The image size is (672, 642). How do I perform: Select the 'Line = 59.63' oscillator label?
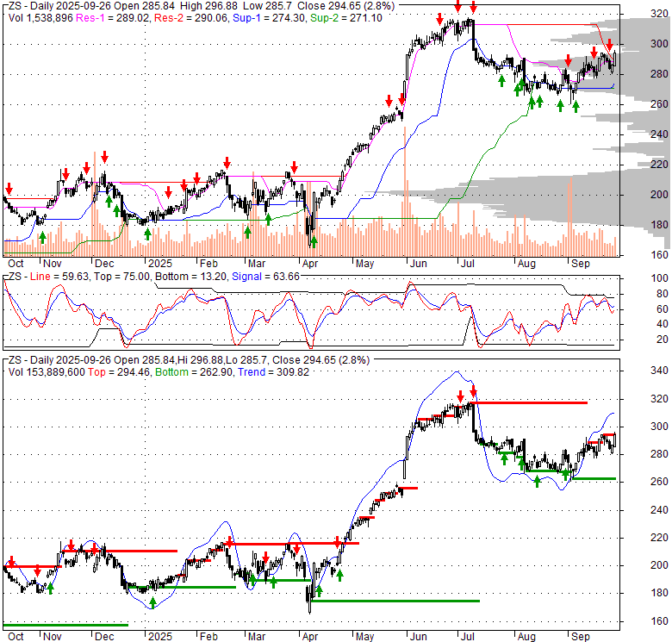click(60, 277)
